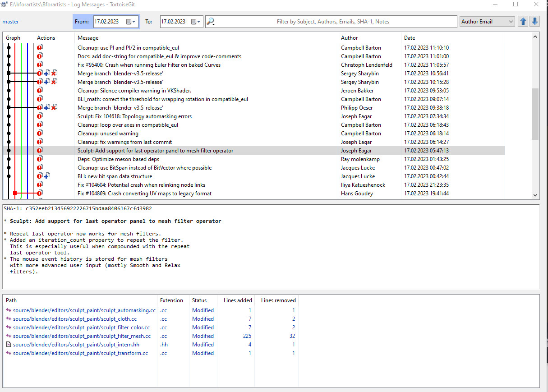Viewport: 548px width, 392px height.
Task: Click added plus icon of 'BLI: new bit span' commit
Action: (47, 176)
